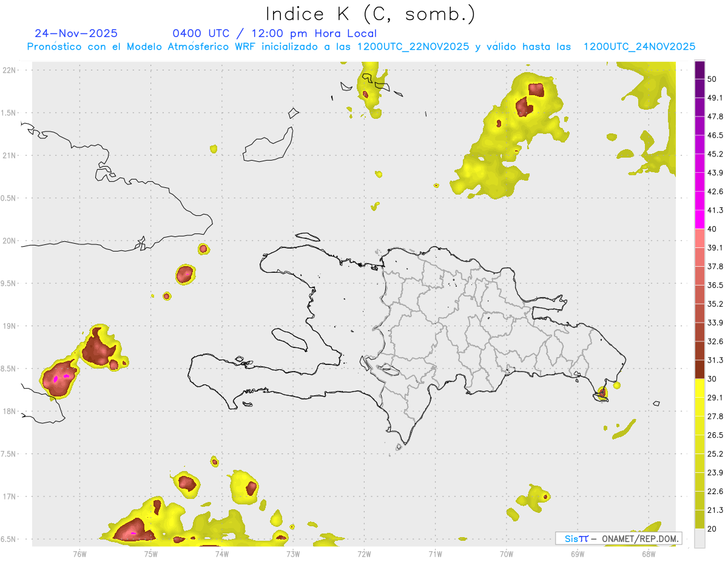Click the colorbar label '47.8'
Screen dimensions: 728x562
pyautogui.click(x=715, y=116)
